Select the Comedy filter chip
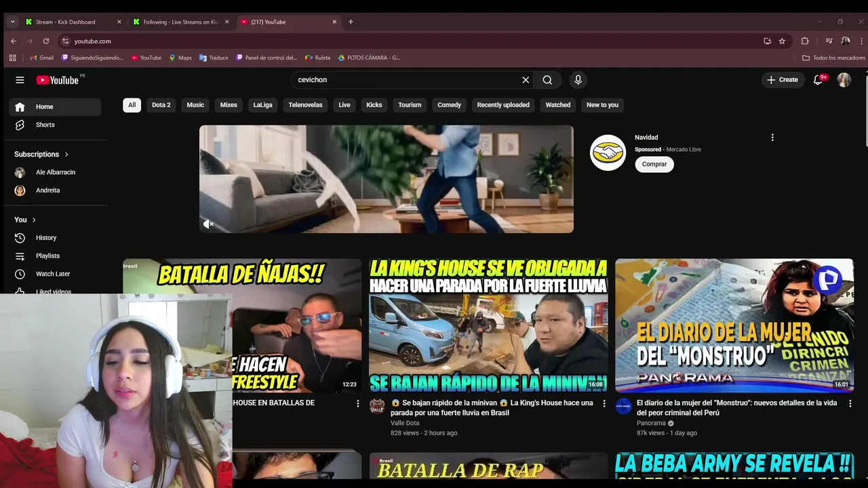Viewport: 868px width, 488px height. pos(449,105)
